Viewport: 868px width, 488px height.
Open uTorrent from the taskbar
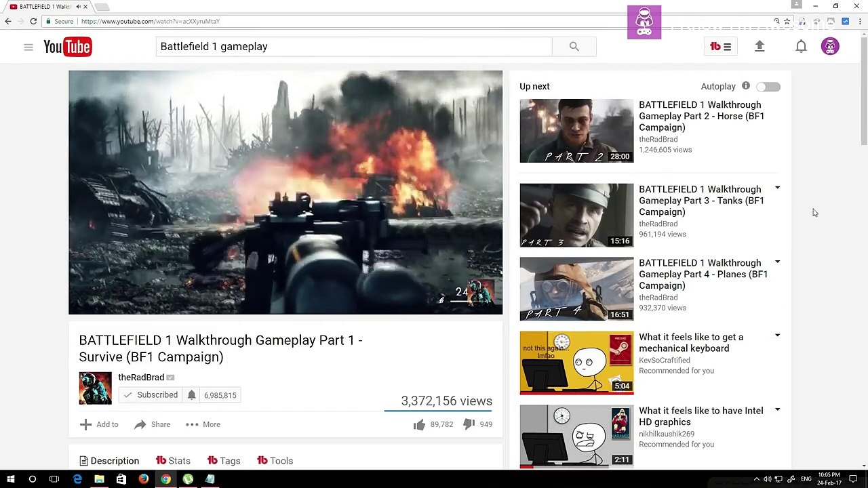coord(188,479)
